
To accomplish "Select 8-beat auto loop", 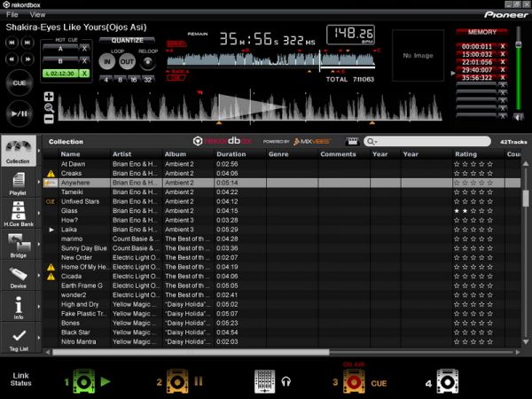I will 120,80.
